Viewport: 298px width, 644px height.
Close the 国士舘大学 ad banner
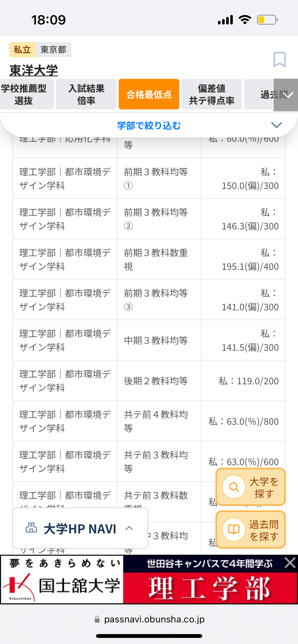pos(290,563)
